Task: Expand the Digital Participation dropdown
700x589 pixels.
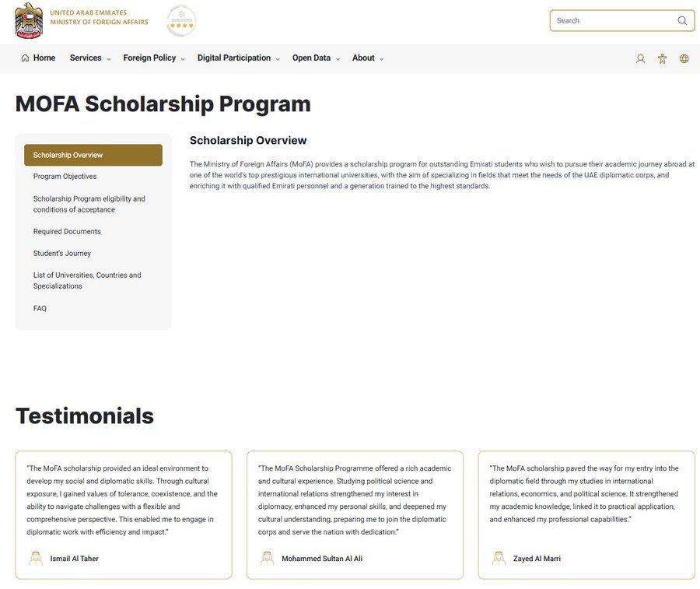Action: (239, 58)
